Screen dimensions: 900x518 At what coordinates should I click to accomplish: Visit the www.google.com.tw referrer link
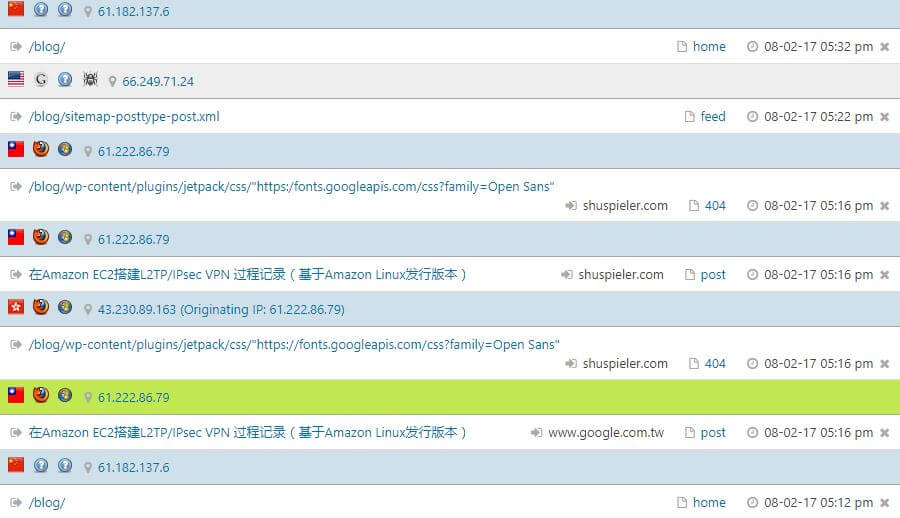[x=606, y=433]
